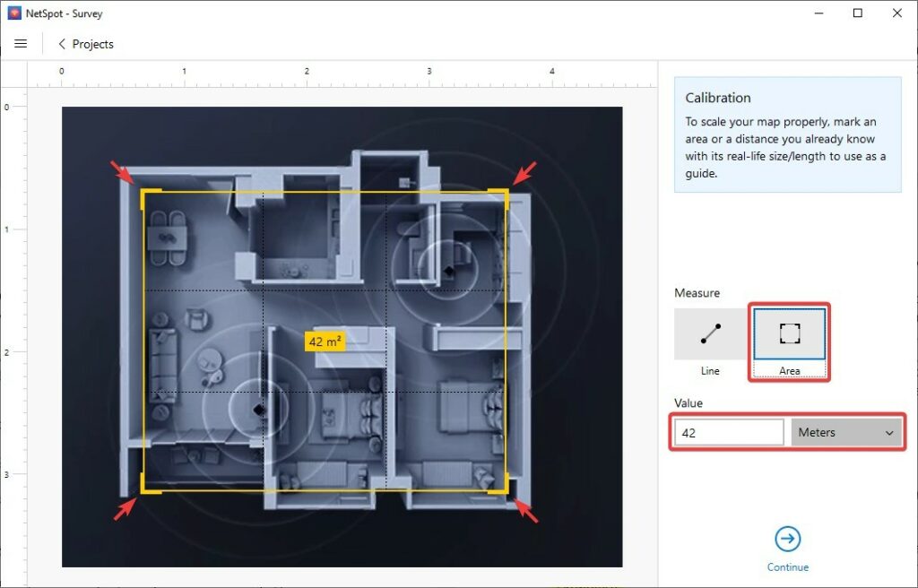918x588 pixels.
Task: Click the NetSpot app icon in title bar
Action: 14,13
